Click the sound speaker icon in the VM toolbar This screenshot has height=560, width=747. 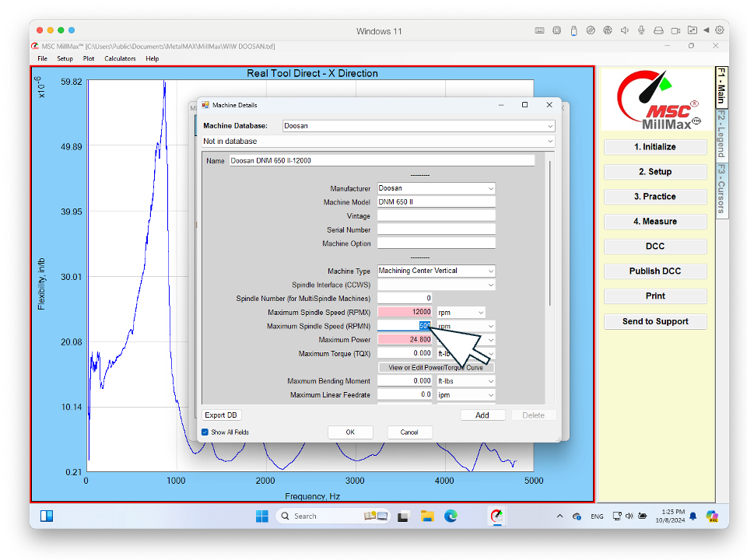point(625,30)
